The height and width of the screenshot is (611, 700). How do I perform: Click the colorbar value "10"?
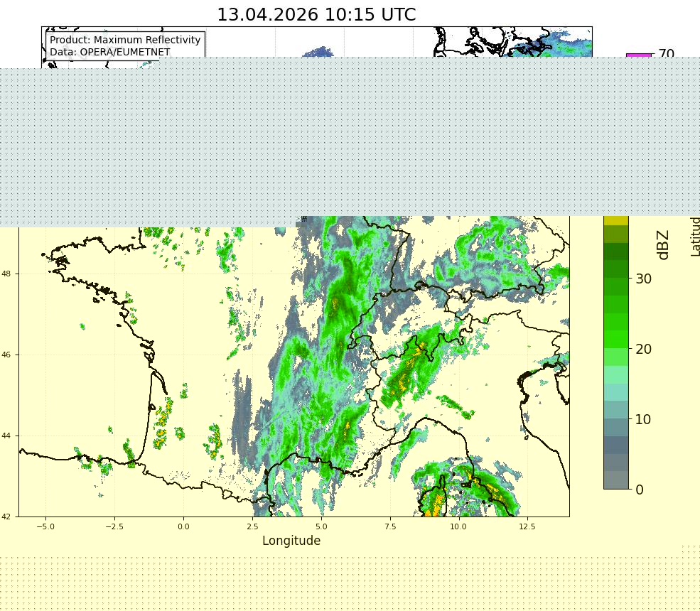click(x=643, y=420)
